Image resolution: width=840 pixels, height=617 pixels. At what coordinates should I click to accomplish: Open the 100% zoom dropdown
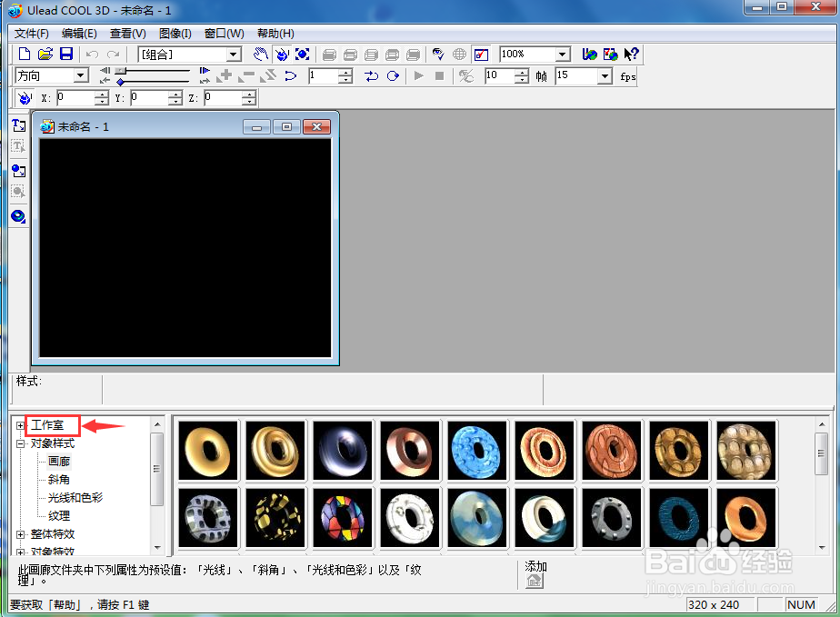pyautogui.click(x=562, y=55)
